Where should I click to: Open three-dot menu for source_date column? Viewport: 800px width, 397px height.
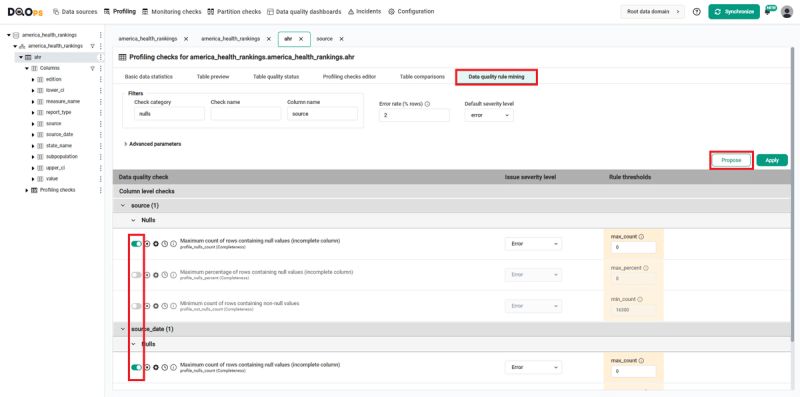101,135
